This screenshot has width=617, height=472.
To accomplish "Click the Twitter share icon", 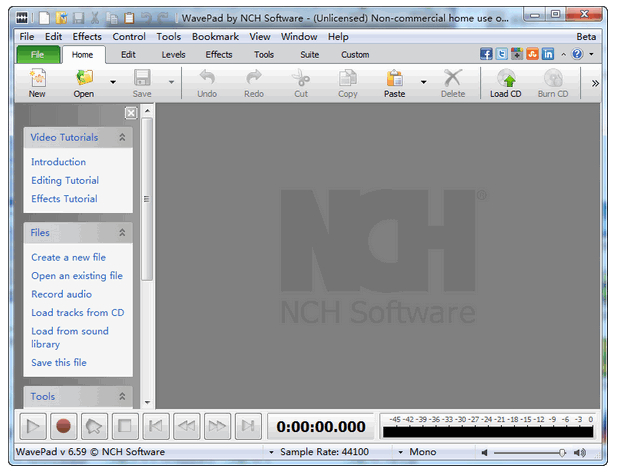I will [501, 54].
